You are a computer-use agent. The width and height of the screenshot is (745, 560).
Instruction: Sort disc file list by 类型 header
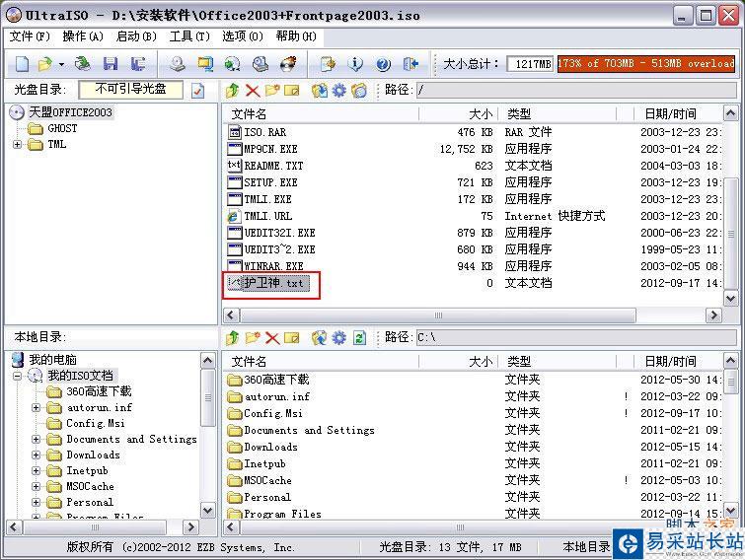tap(557, 114)
